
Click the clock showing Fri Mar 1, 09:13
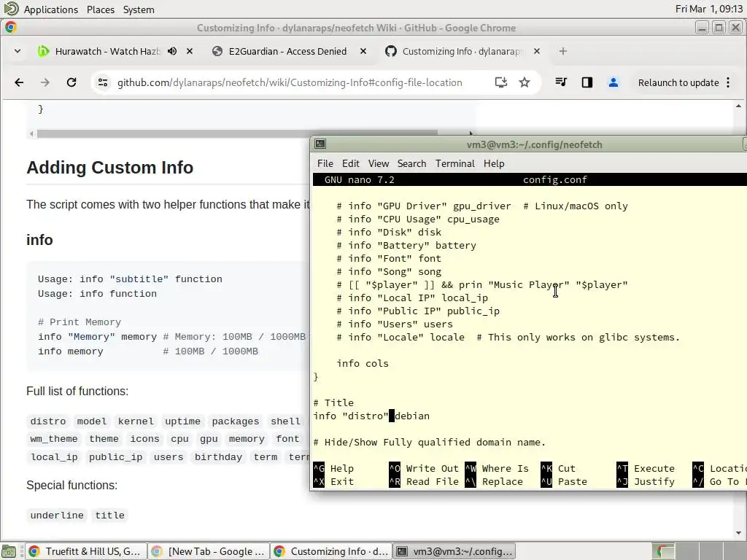(x=708, y=9)
